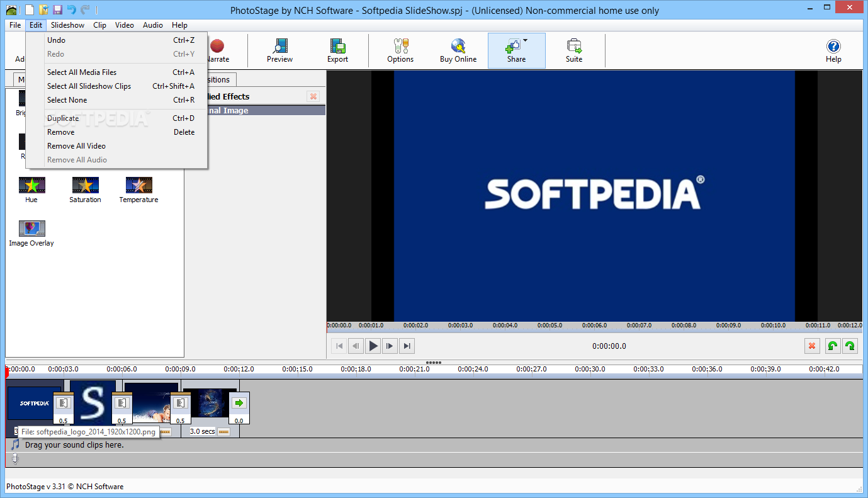Select the woman on water clip thumbnail
Viewport: 868px width, 498px height.
tap(151, 403)
